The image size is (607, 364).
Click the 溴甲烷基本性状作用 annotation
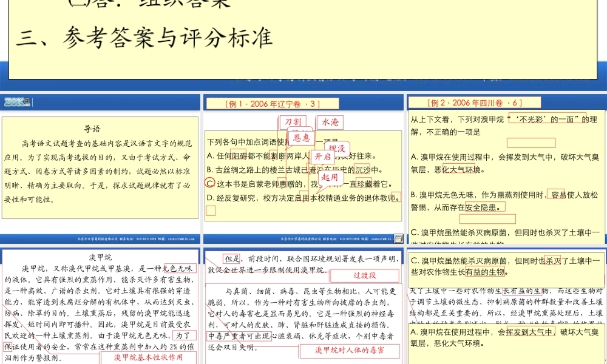click(149, 357)
